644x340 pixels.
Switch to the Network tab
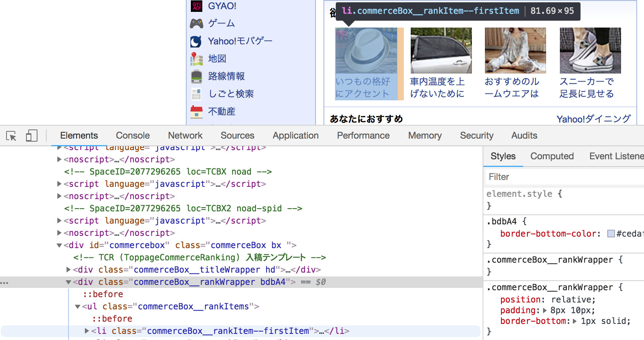point(185,136)
